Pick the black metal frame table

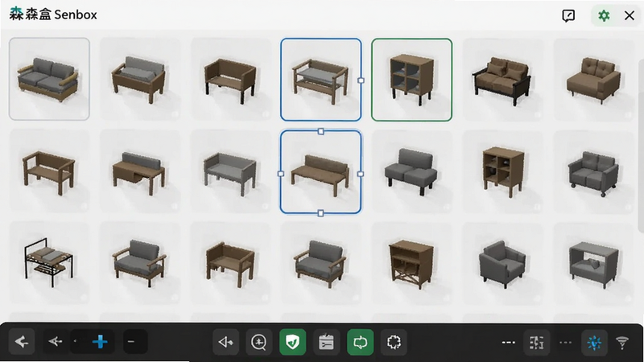[49, 263]
